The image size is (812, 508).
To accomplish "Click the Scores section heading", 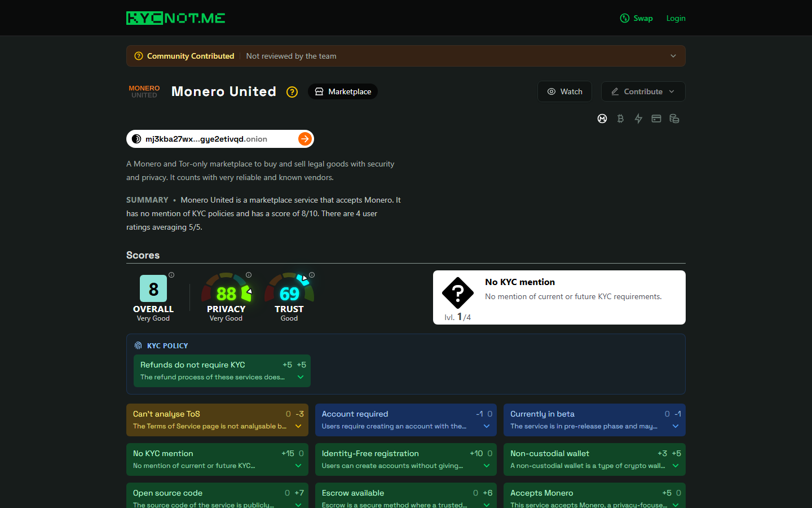I will [143, 255].
